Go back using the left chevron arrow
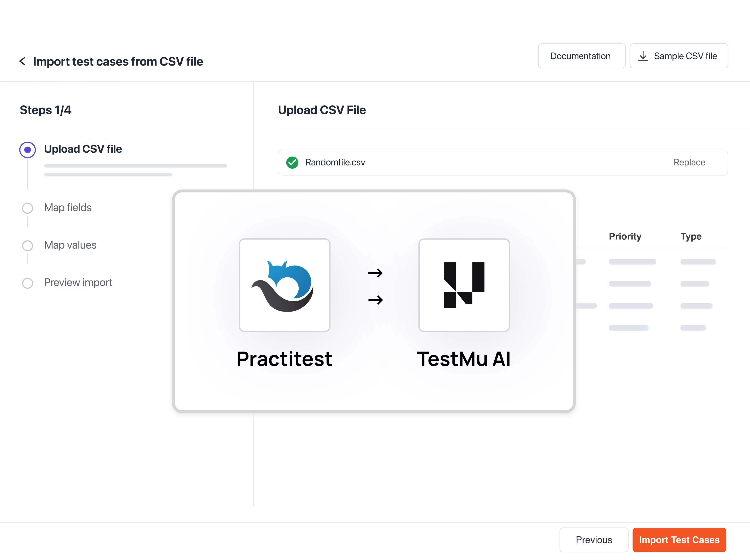 (x=22, y=61)
